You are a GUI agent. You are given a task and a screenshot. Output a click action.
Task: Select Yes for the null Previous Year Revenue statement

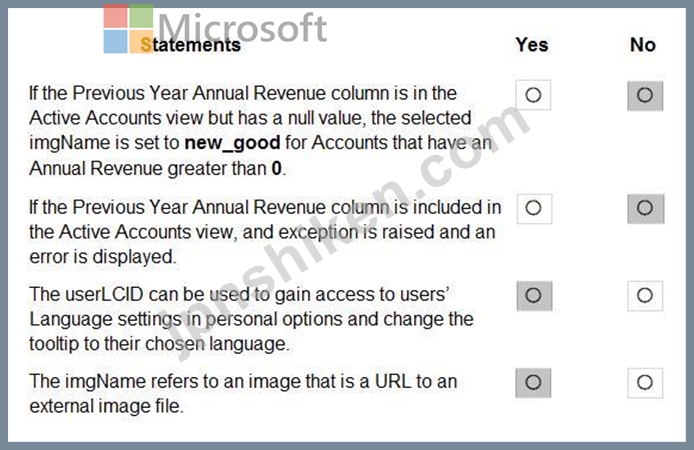pos(533,95)
